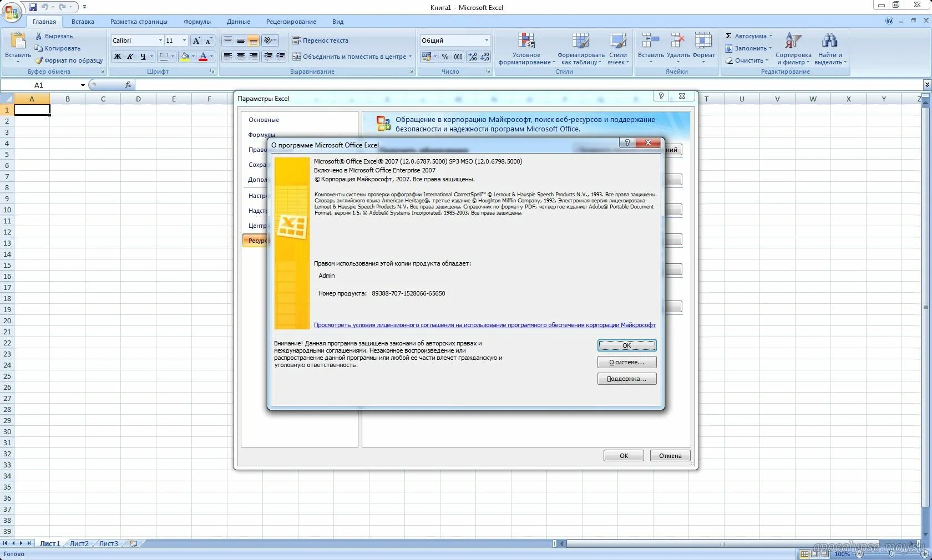932x560 pixels.
Task: Open the round Office button menu
Action: (x=12, y=12)
